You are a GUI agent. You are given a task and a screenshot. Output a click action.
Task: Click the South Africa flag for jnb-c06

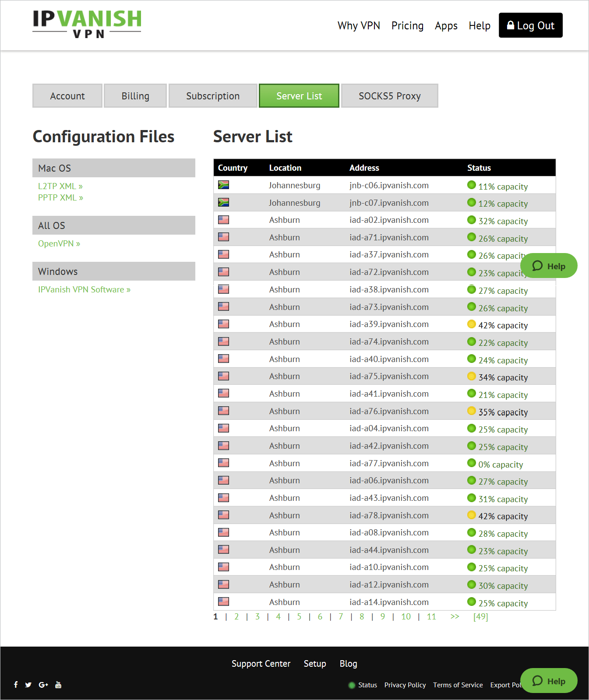[x=223, y=185]
